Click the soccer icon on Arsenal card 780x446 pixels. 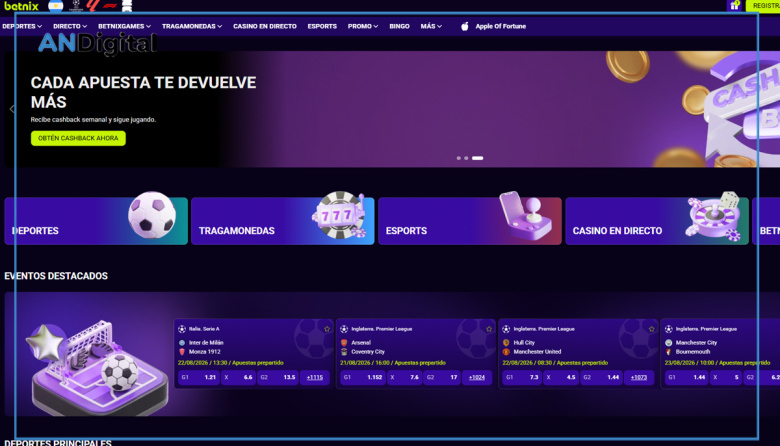pyautogui.click(x=344, y=329)
